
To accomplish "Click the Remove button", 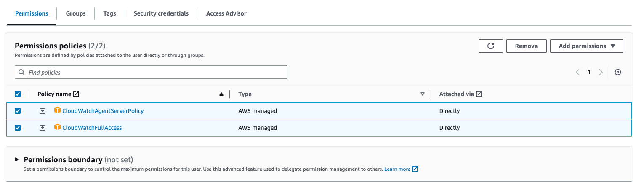I will 527,46.
